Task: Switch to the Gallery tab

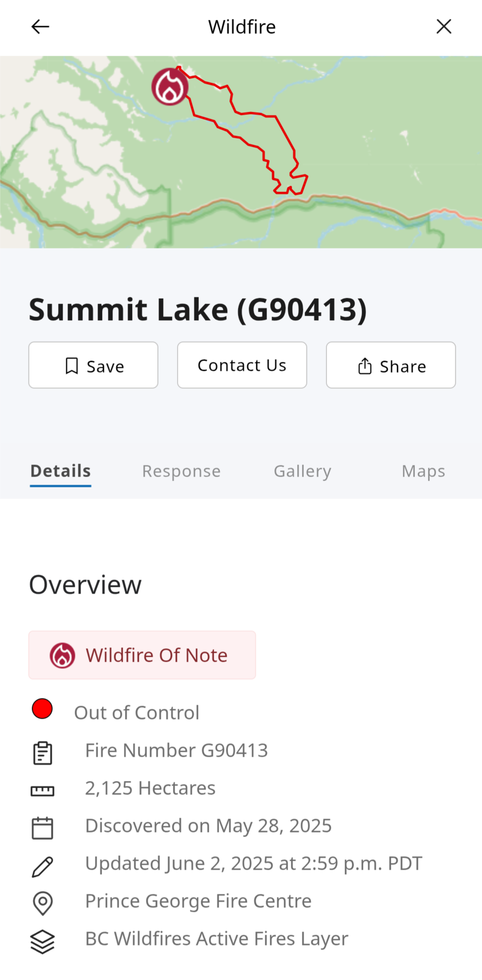Action: [x=303, y=471]
